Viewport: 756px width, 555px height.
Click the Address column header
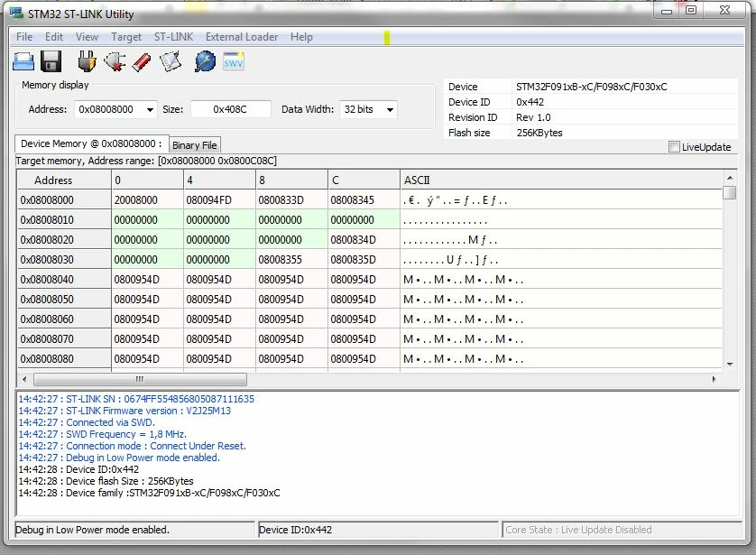coord(64,180)
